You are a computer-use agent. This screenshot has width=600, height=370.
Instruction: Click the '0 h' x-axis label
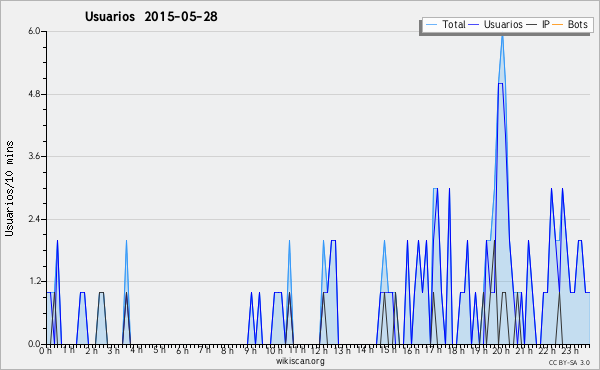pos(46,350)
